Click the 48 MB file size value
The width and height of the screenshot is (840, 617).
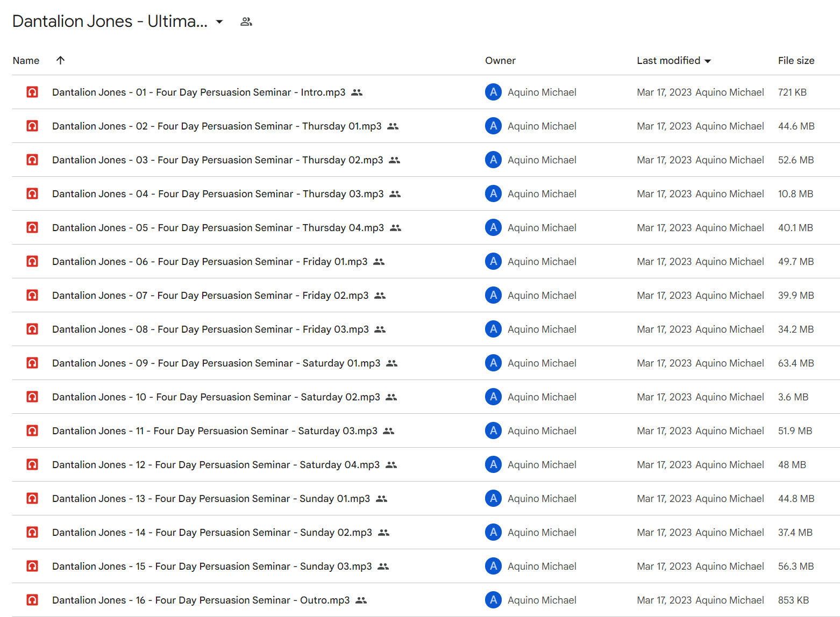click(x=792, y=465)
